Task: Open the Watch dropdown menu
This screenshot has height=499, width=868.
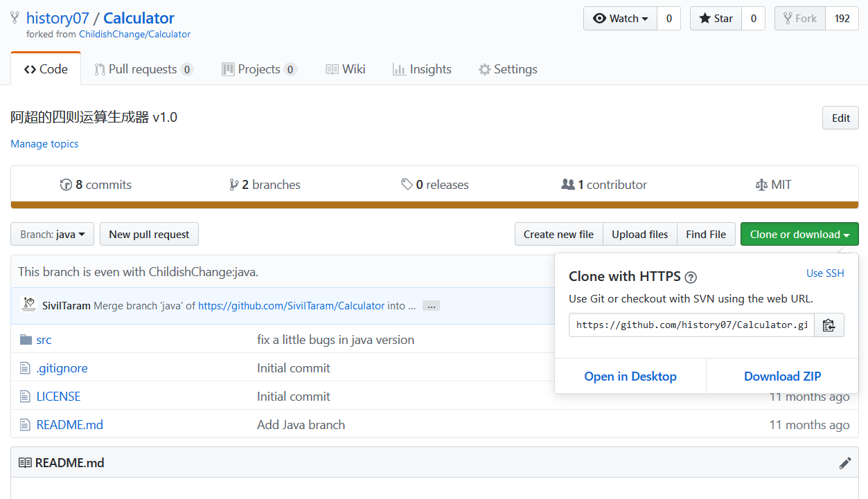Action: 620,19
